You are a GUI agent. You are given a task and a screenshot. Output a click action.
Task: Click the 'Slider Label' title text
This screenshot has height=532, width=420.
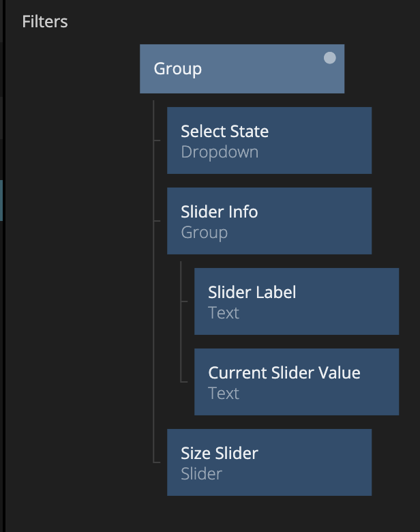[x=252, y=292]
